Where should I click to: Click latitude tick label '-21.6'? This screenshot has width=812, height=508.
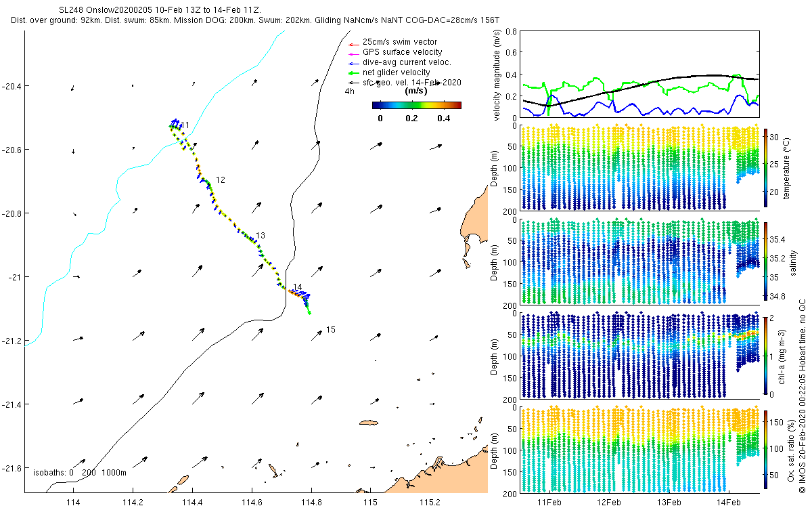click(12, 468)
